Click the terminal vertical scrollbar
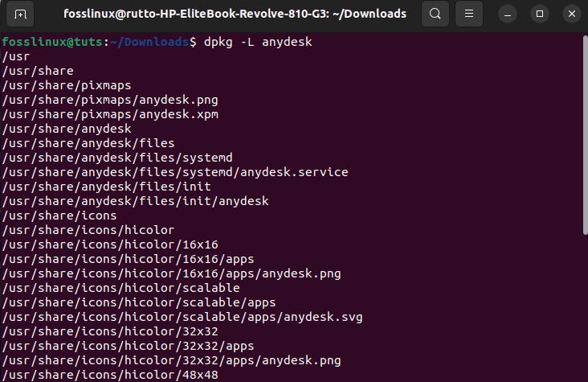Viewport: 588px width, 382px height. tap(585, 135)
